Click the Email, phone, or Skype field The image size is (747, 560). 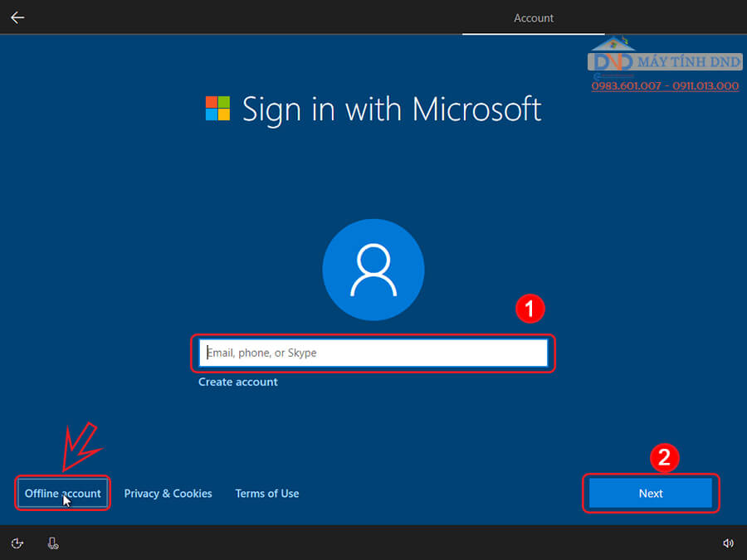(373, 353)
